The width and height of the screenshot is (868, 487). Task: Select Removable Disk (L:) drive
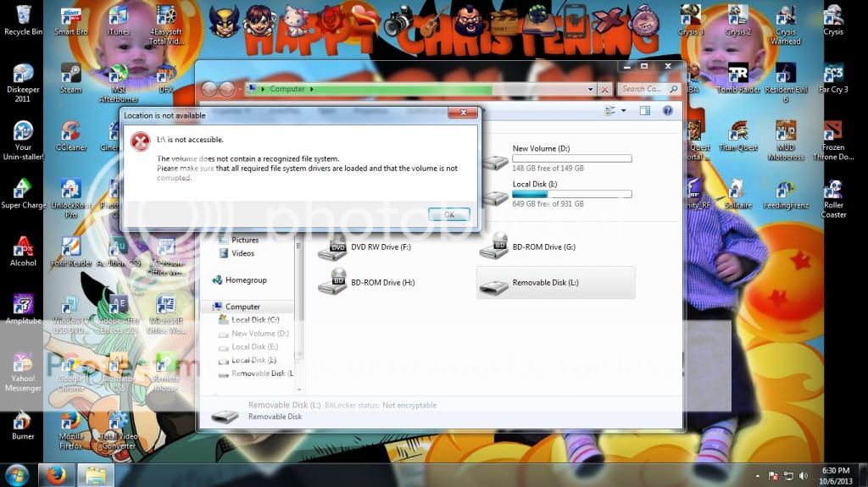click(x=556, y=283)
